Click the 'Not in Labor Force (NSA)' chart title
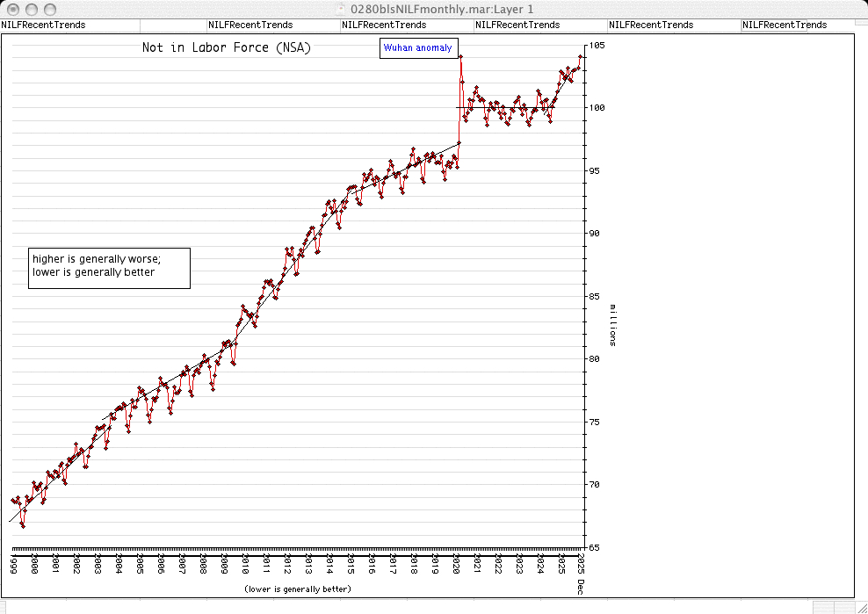This screenshot has width=868, height=614. click(x=226, y=47)
